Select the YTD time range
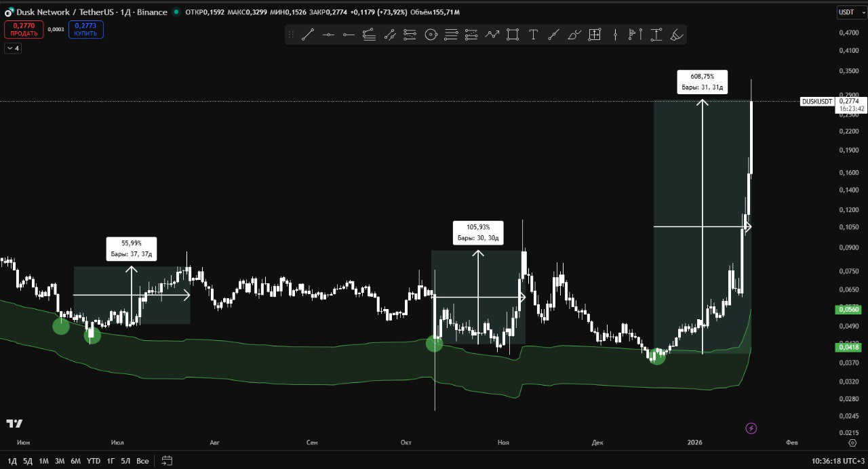This screenshot has height=469, width=868. tap(94, 461)
